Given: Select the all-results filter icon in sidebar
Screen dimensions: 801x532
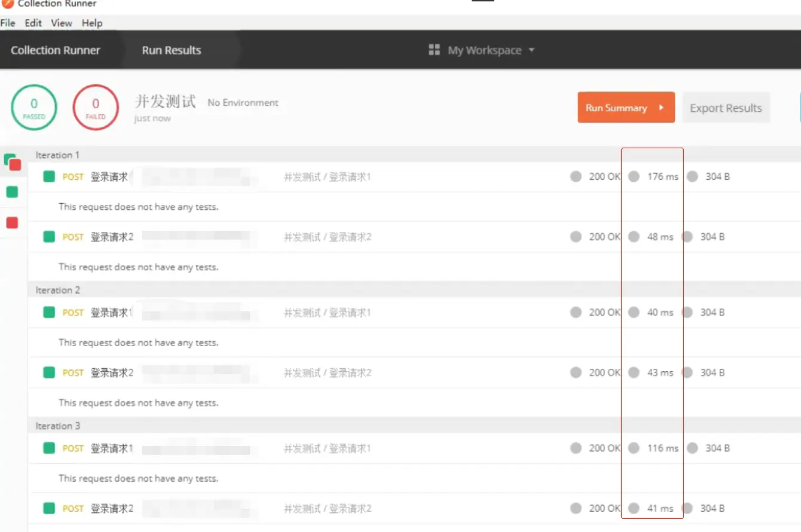Looking at the screenshot, I should [13, 162].
